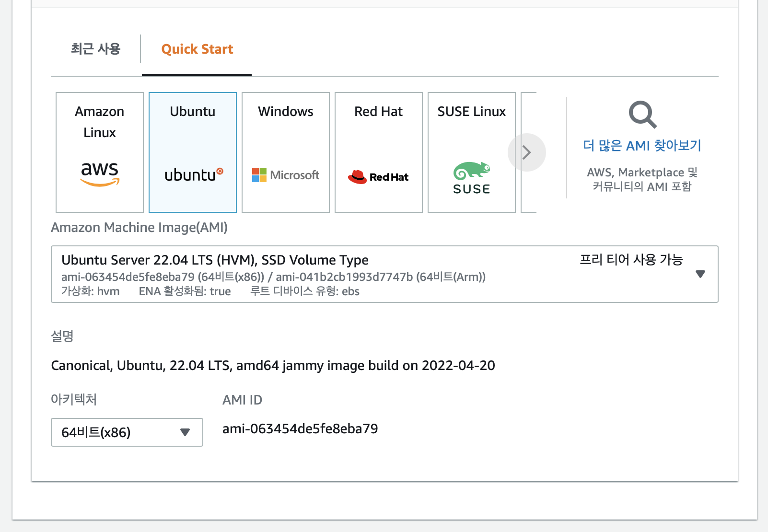This screenshot has width=768, height=532.
Task: Pick the Windows AMI card
Action: click(x=286, y=152)
